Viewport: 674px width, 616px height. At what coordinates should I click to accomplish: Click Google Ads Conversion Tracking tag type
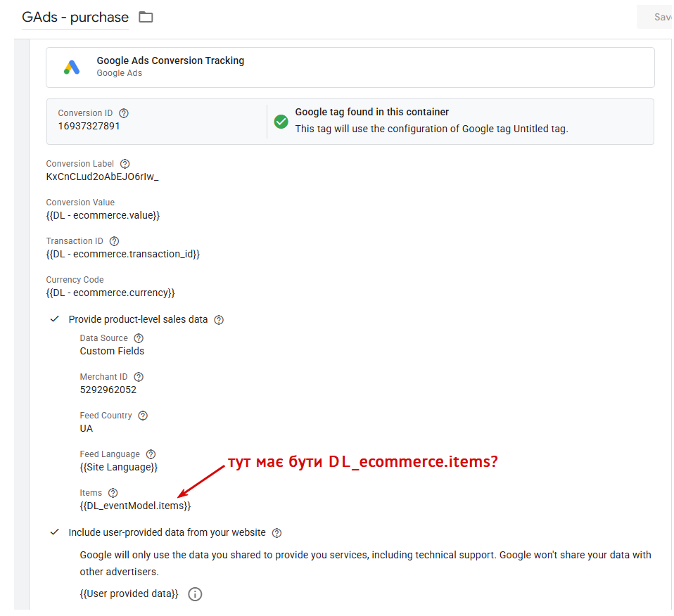[350, 68]
